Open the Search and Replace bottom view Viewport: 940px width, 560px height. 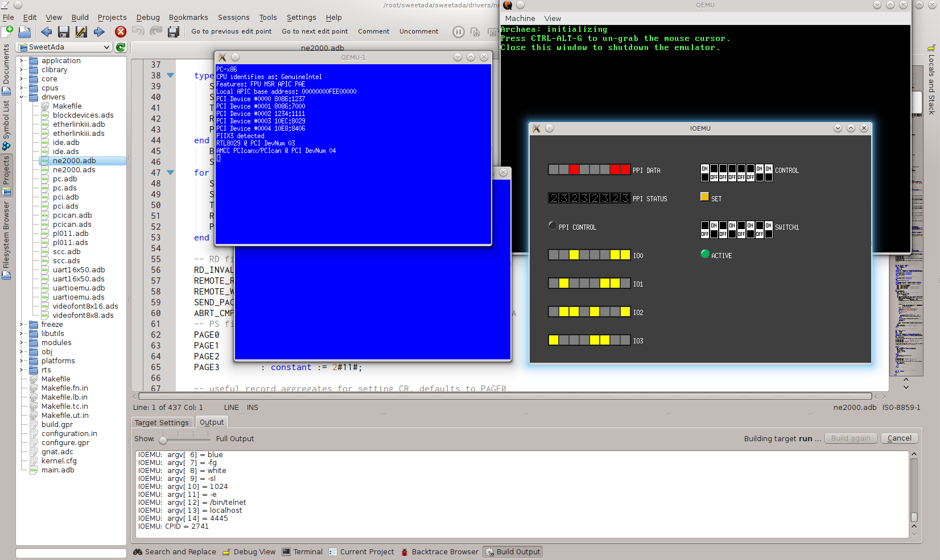175,552
